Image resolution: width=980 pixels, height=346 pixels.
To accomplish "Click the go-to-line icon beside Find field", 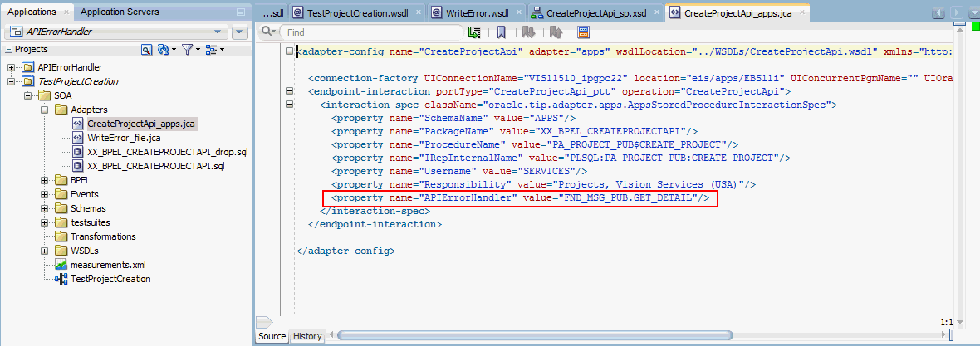I will pos(474,32).
